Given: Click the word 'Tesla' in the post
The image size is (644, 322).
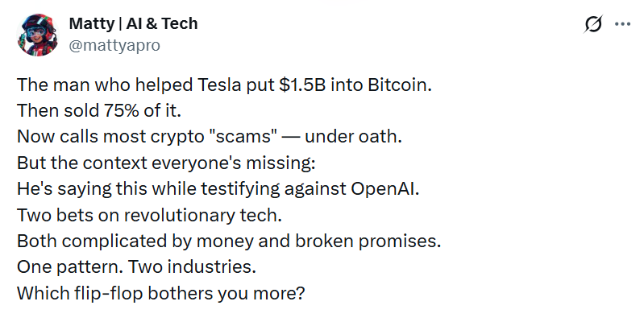Looking at the screenshot, I should pos(219,85).
